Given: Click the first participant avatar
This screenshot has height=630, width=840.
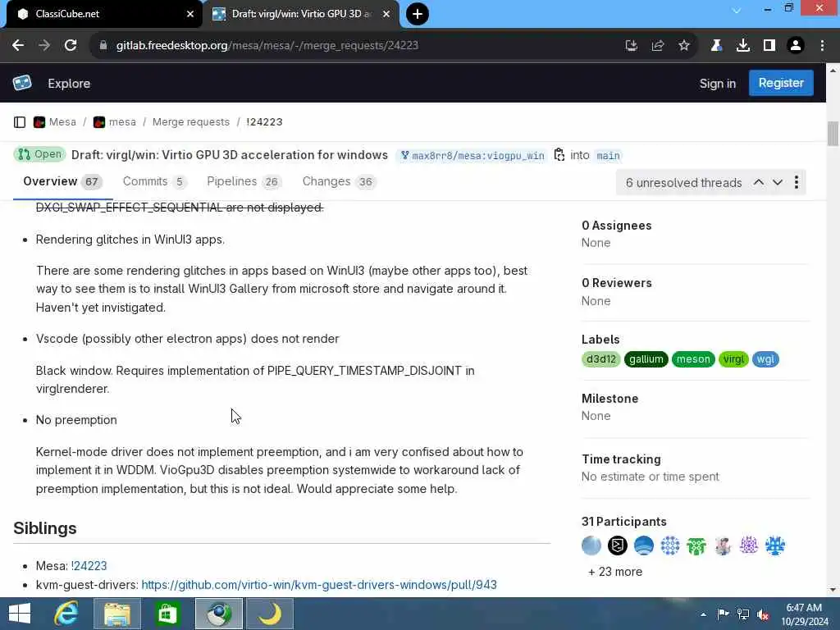Looking at the screenshot, I should point(591,546).
